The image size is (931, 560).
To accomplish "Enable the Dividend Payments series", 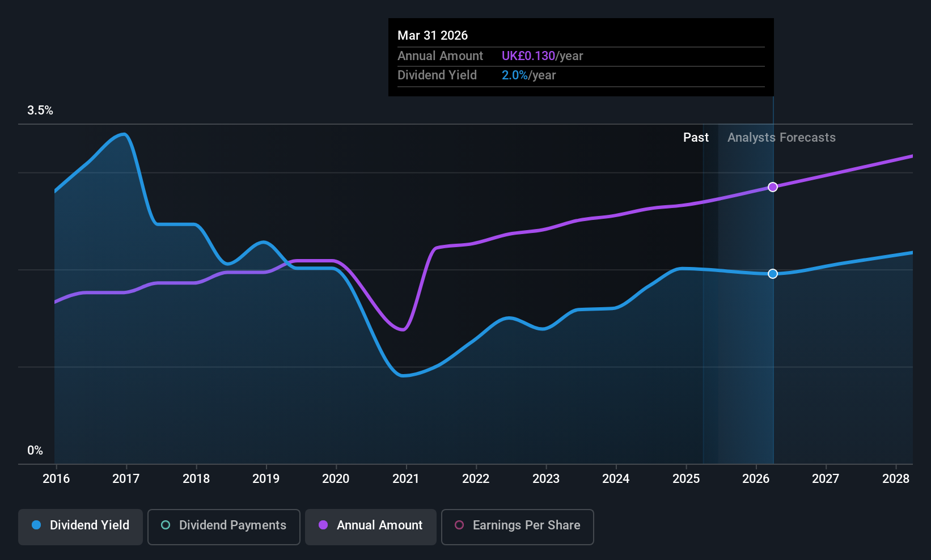I will point(223,527).
